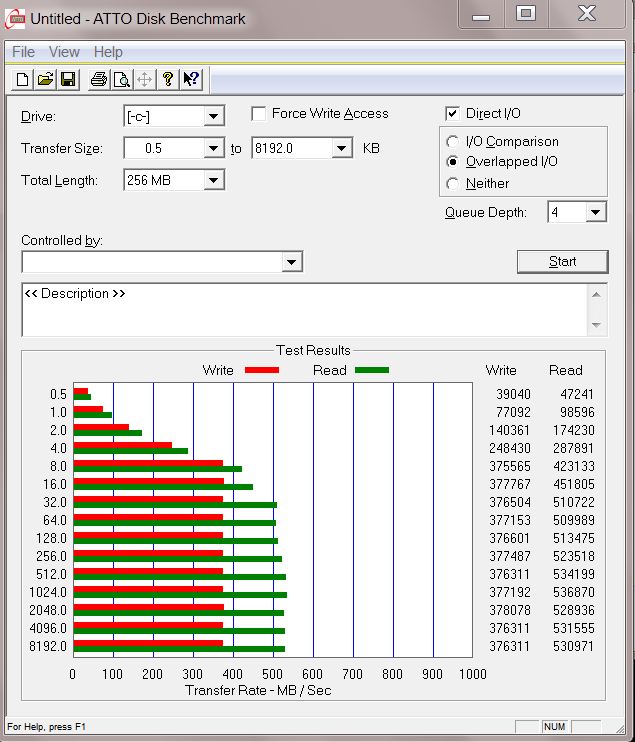Expand the maximum Transfer Size 8192.0 dropdown

[341, 148]
